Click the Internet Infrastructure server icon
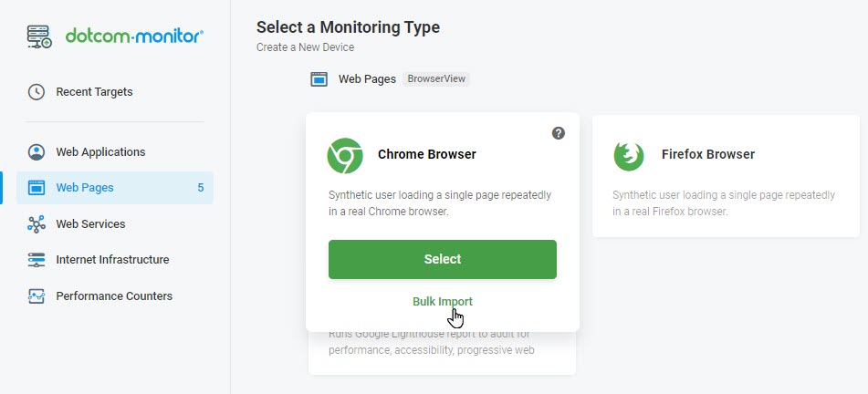 (x=37, y=260)
